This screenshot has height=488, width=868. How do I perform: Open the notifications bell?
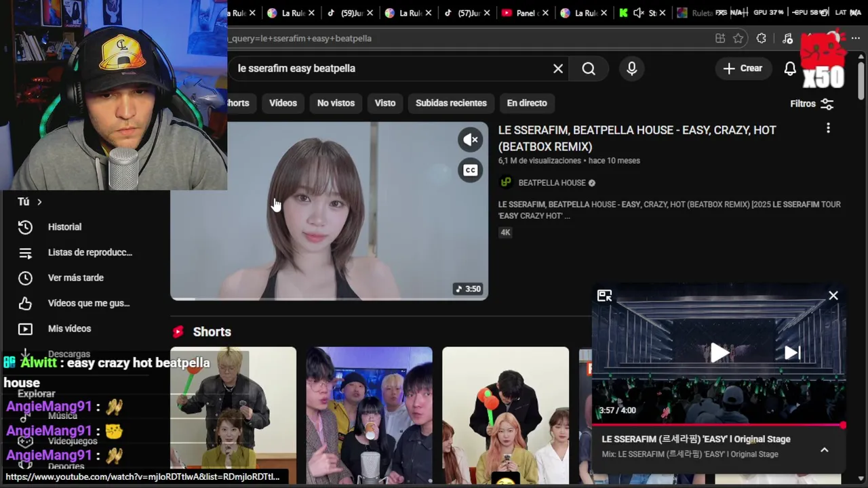(790, 68)
